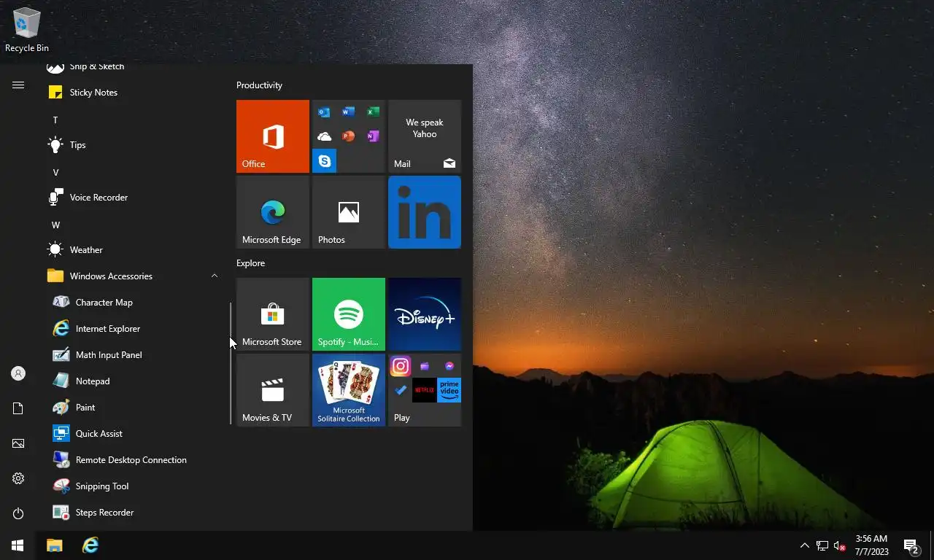Open the Action Center notifications
Image resolution: width=934 pixels, height=560 pixels.
911,545
